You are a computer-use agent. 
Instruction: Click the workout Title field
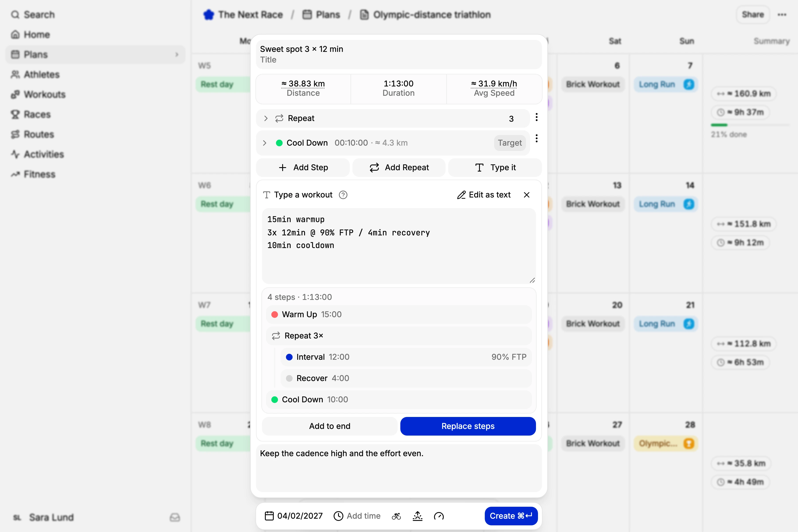click(399, 54)
